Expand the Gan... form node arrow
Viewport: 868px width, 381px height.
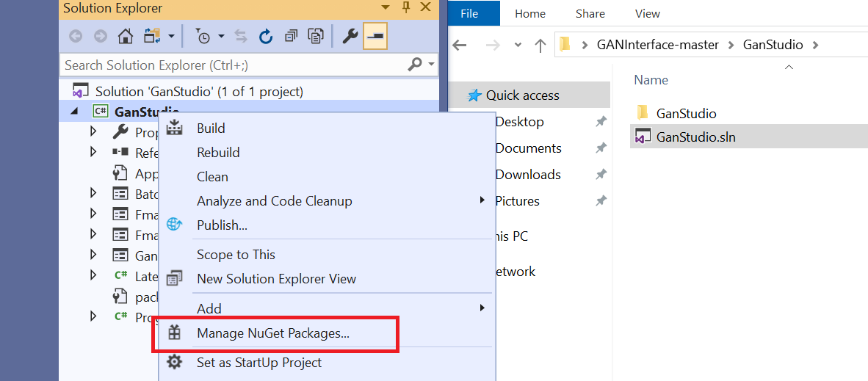click(93, 255)
